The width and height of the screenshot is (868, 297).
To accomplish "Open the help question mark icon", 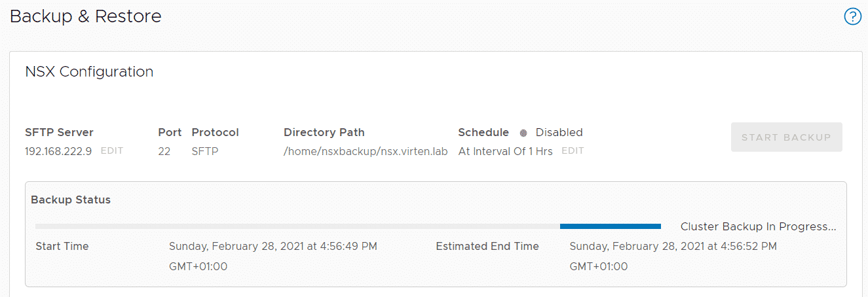I will [852, 16].
